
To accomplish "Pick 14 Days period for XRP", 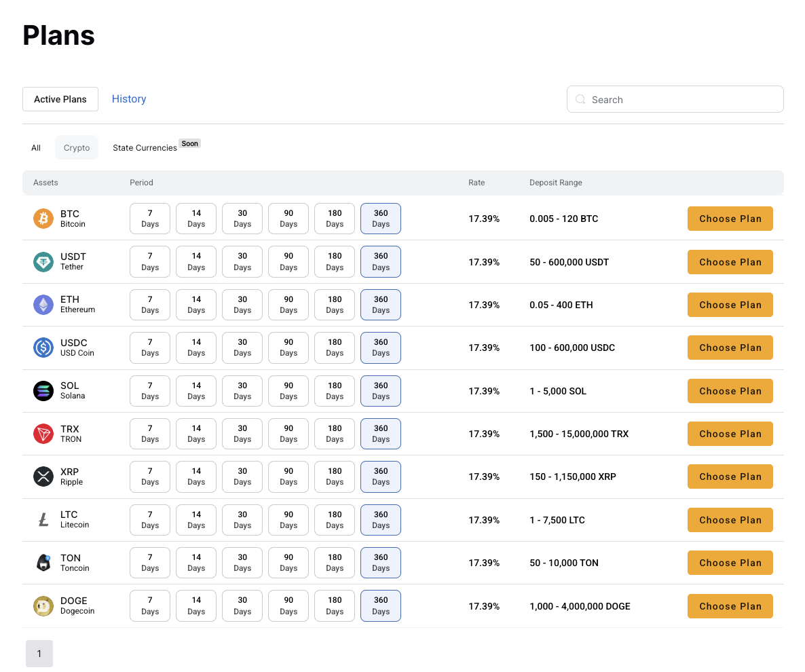I will click(x=196, y=477).
